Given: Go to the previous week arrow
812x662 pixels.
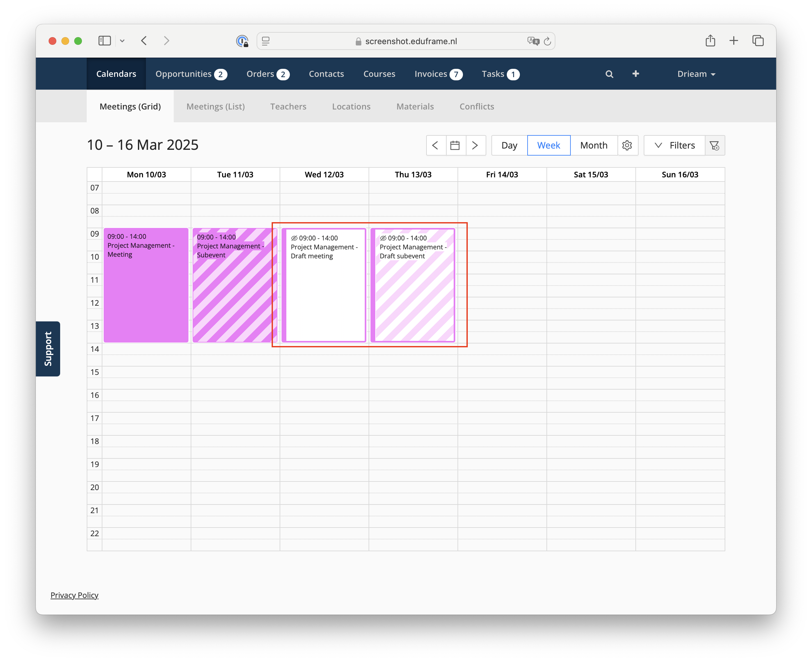Looking at the screenshot, I should click(436, 145).
